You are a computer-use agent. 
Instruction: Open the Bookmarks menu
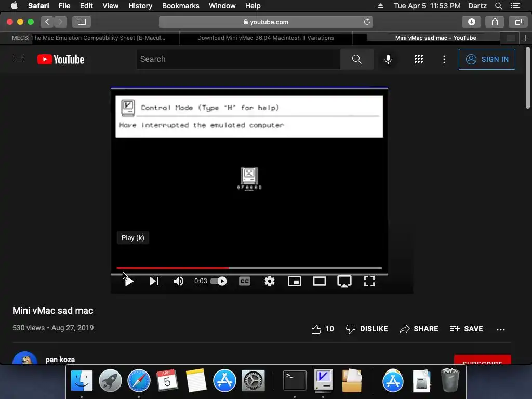180,6
